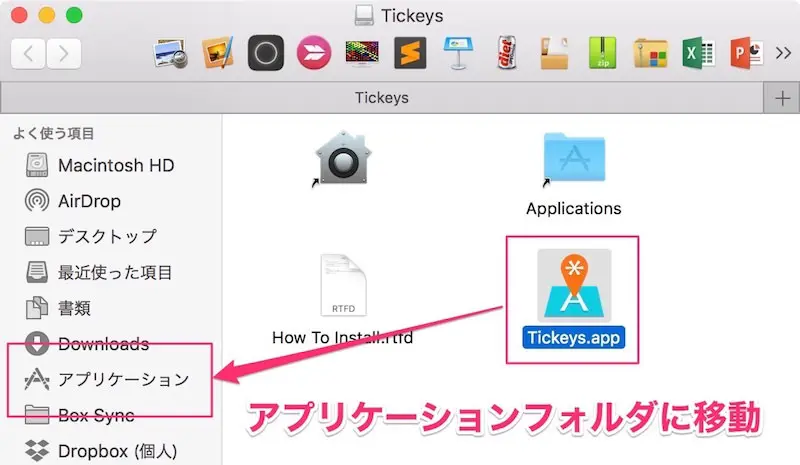This screenshot has width=800, height=465.
Task: Select the Tickeys.app icon
Action: point(574,285)
